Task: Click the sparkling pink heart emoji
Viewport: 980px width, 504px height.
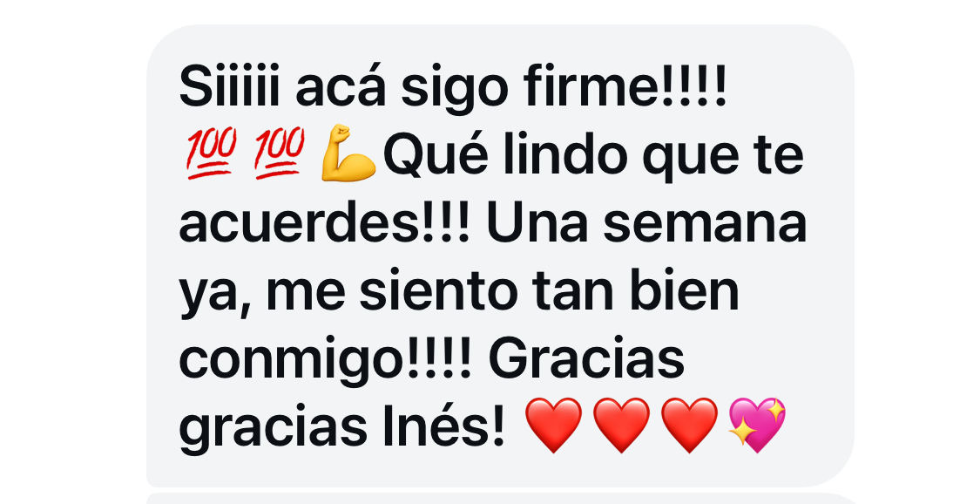Action: point(758,425)
